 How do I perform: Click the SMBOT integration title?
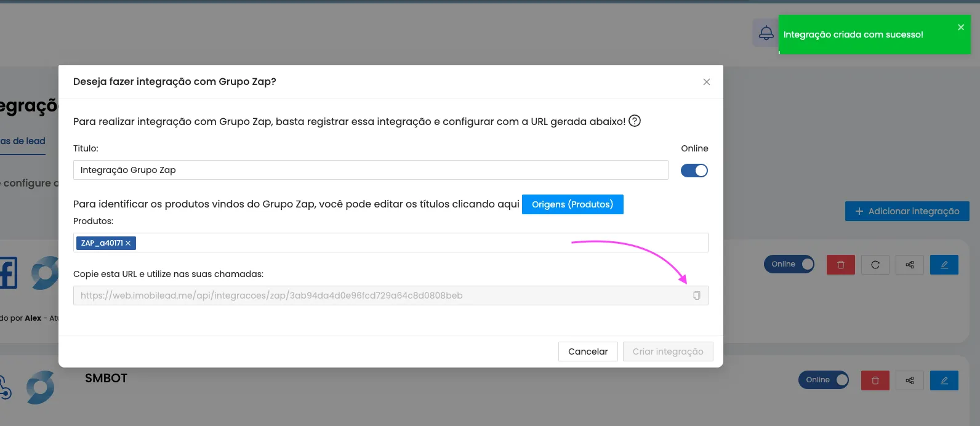(106, 378)
